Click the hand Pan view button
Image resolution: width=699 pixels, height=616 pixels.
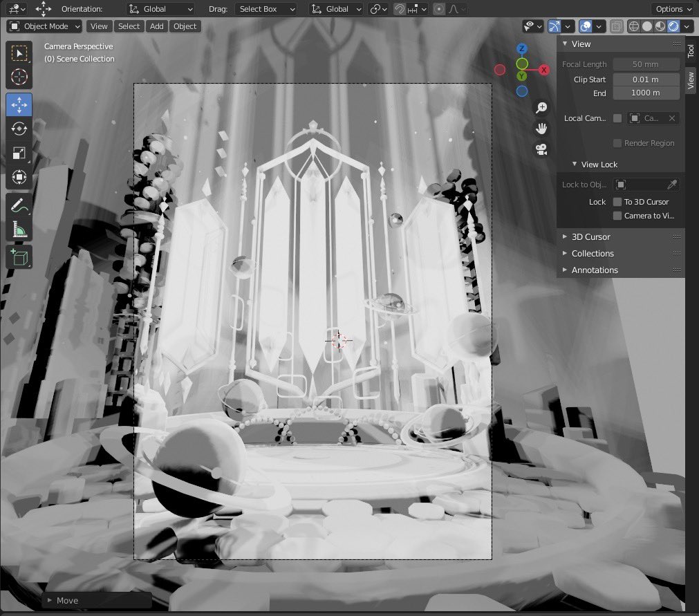tap(541, 129)
